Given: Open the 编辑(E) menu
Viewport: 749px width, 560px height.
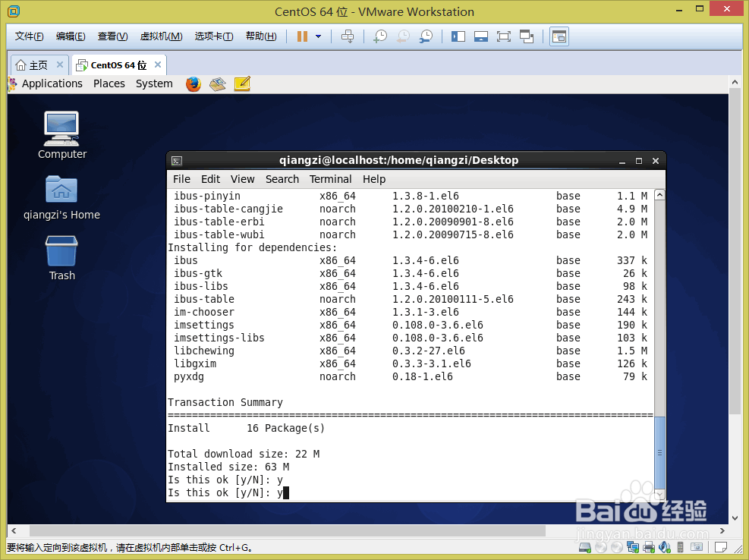Looking at the screenshot, I should point(71,36).
